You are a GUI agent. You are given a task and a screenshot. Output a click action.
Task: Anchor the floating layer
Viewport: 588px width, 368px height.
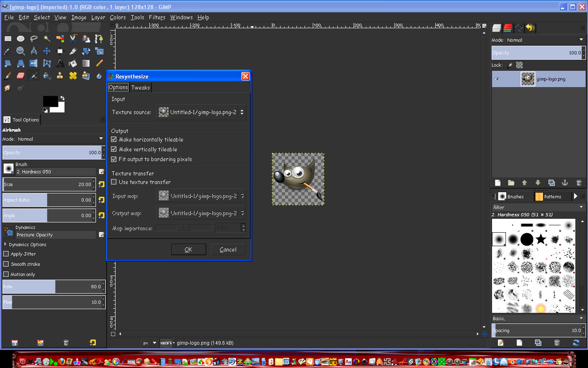565,183
